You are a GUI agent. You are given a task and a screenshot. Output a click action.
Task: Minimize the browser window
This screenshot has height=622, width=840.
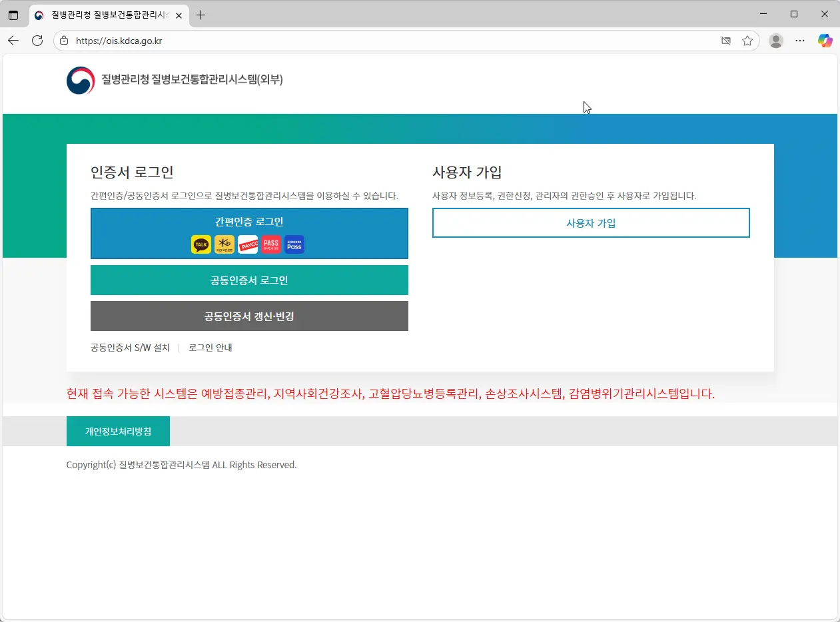pos(763,14)
